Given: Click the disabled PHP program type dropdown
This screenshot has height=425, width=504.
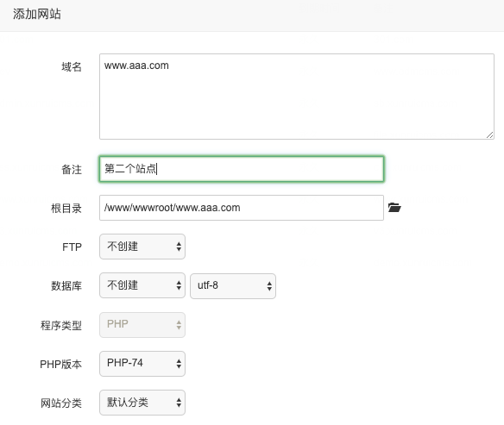Looking at the screenshot, I should pyautogui.click(x=142, y=325).
